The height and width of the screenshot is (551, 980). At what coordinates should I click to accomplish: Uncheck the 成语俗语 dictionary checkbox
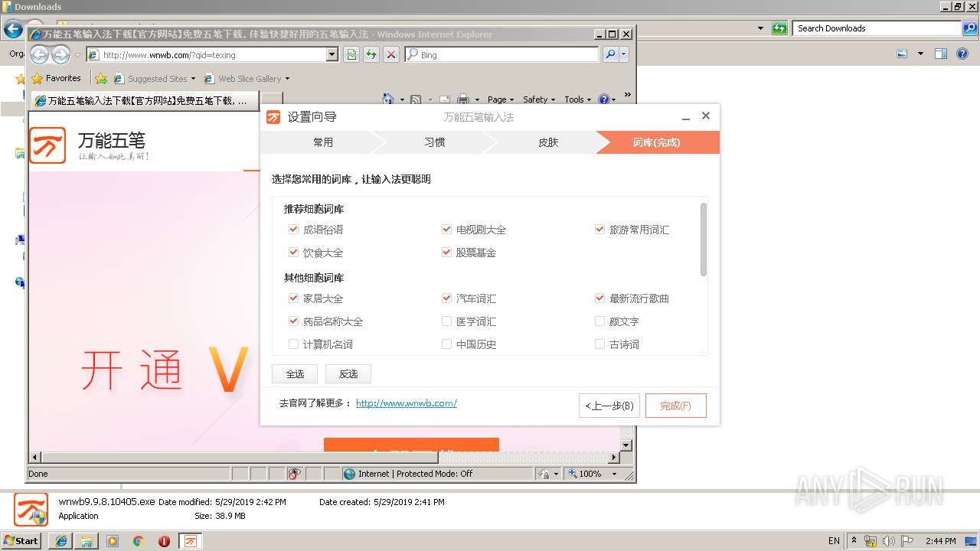[293, 229]
